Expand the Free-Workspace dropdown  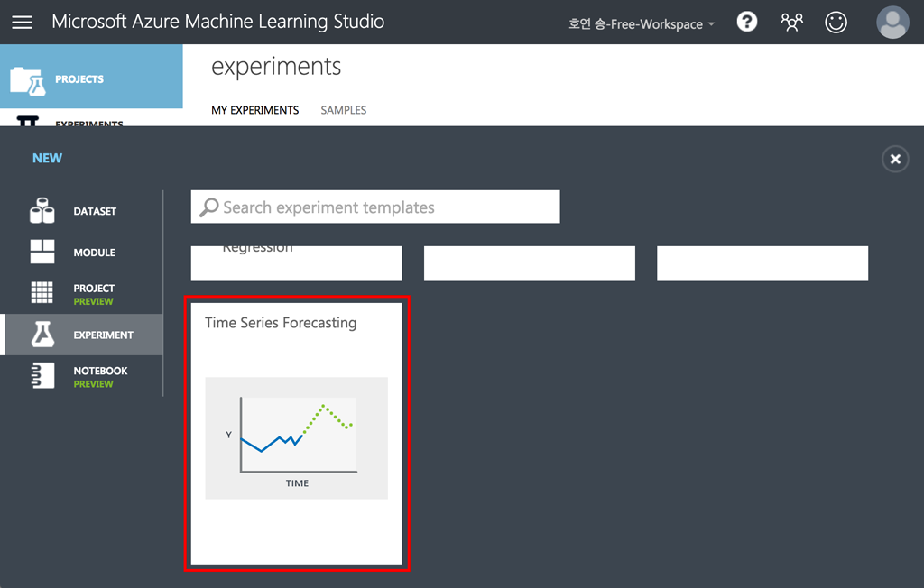pyautogui.click(x=641, y=24)
